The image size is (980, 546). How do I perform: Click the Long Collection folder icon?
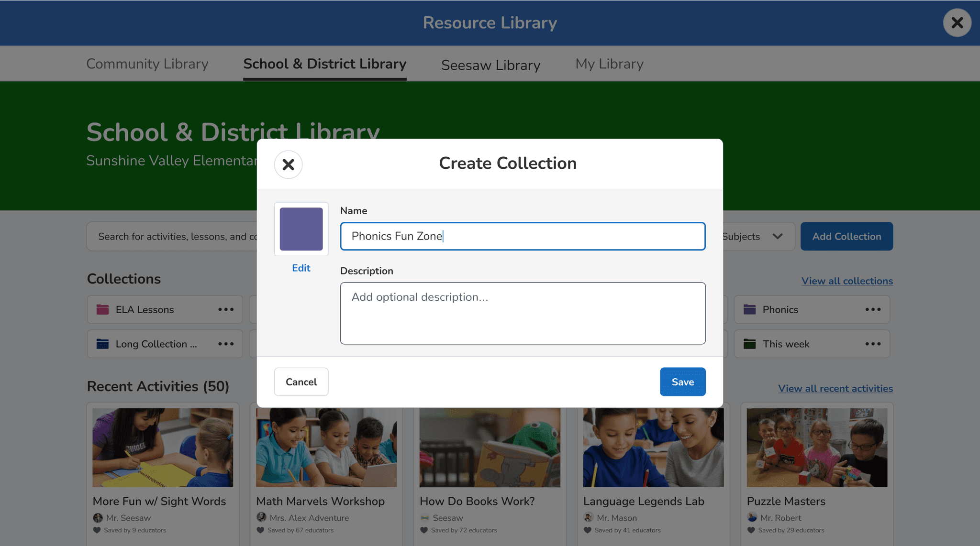tap(102, 344)
